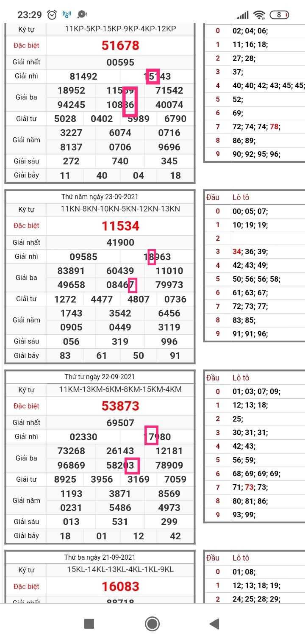Tap first prize number 00595
The image size is (305, 644).
tap(120, 62)
